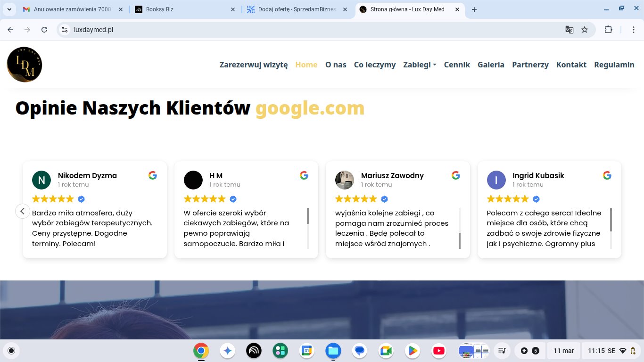Go to Cennik page
This screenshot has height=362, width=644.
point(456,65)
